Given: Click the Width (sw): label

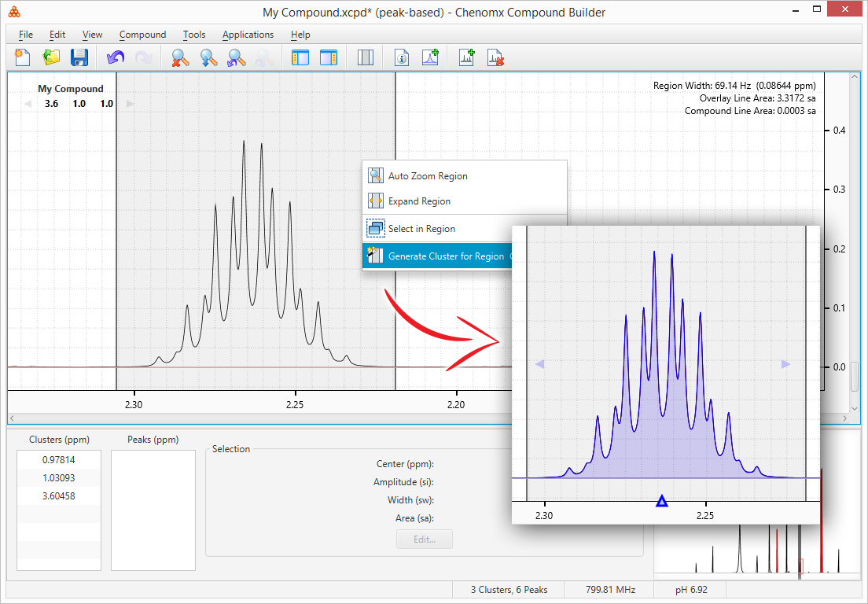Looking at the screenshot, I should (410, 500).
